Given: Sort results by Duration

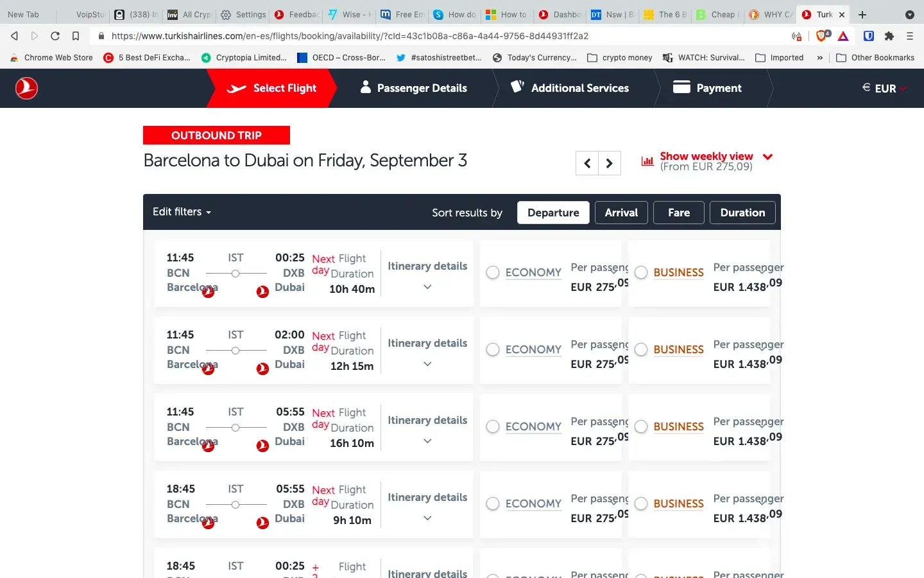Looking at the screenshot, I should tap(742, 213).
